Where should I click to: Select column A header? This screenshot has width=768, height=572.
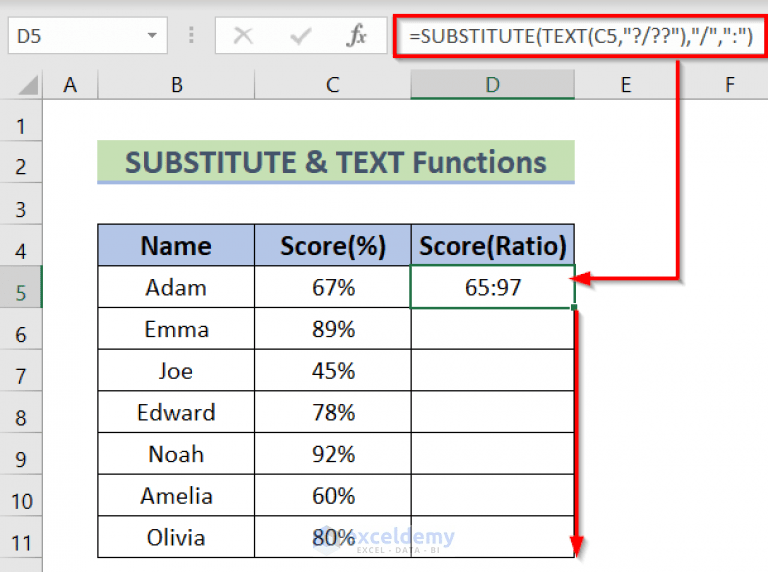70,84
